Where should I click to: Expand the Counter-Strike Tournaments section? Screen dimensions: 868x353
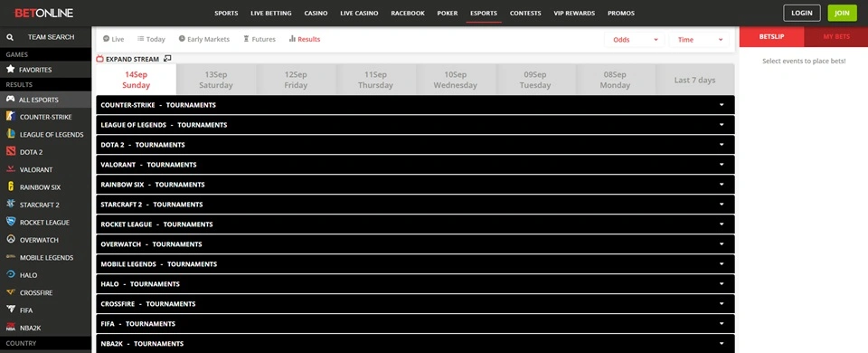415,105
